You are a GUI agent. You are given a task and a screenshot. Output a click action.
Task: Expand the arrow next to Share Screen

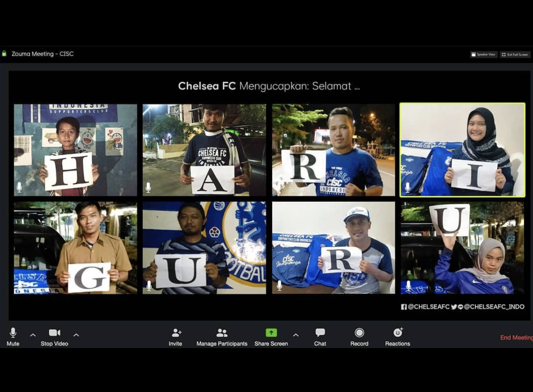click(296, 335)
